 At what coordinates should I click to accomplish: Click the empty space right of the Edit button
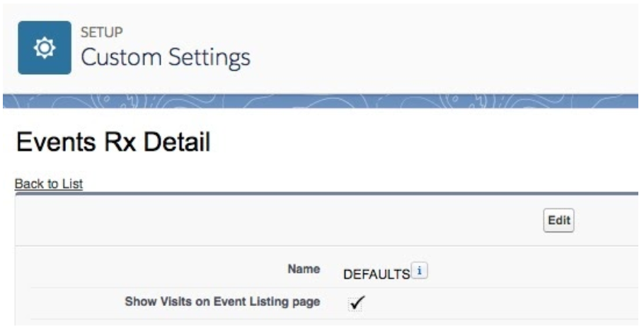point(606,220)
